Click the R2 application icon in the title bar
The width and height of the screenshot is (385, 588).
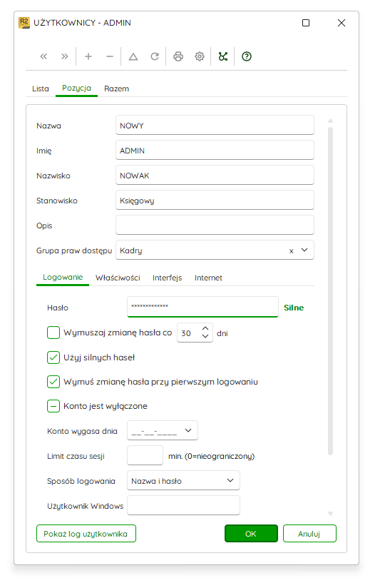click(24, 23)
